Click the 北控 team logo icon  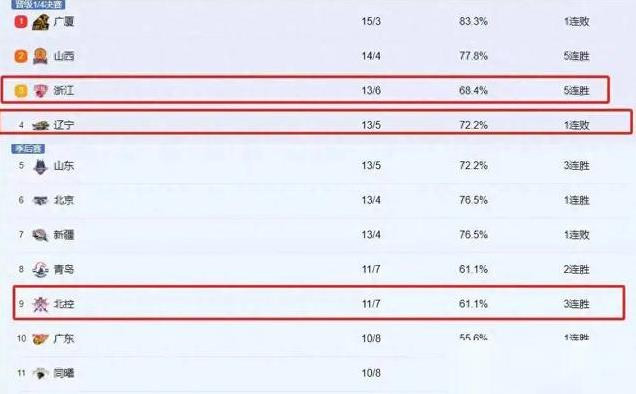(40, 304)
